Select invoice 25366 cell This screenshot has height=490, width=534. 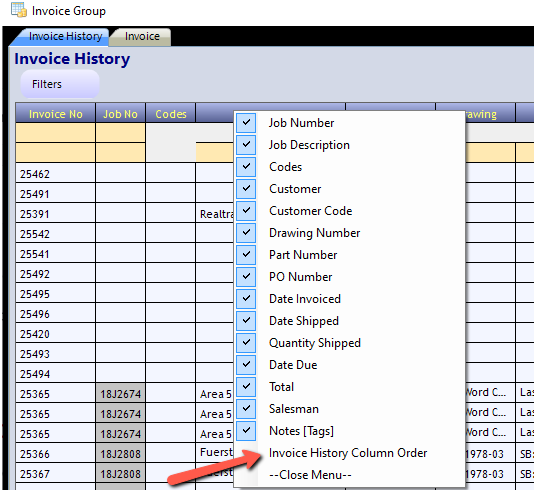(x=56, y=453)
